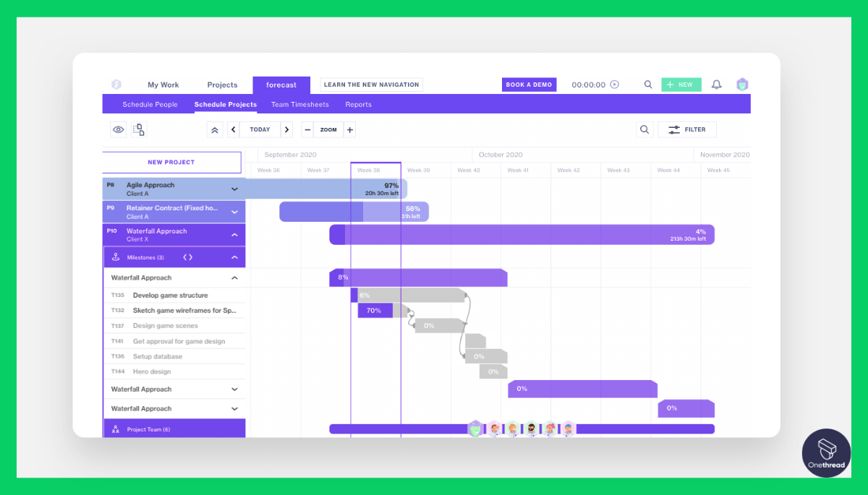868x495 pixels.
Task: Click the 70% progress bar segment
Action: coord(375,310)
